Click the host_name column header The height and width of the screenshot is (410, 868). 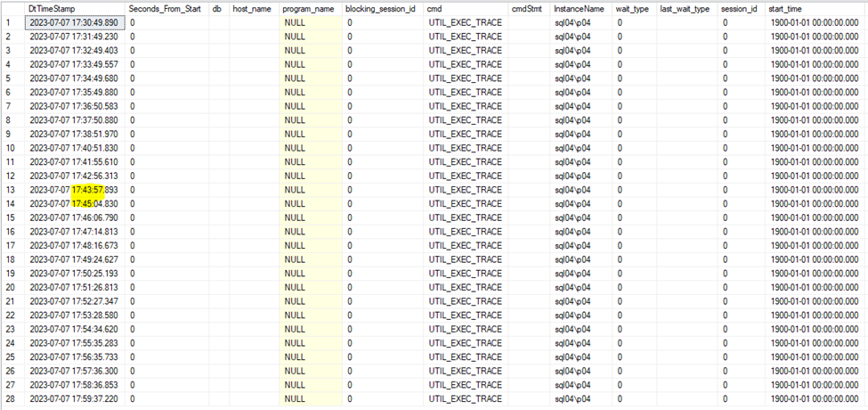(252, 8)
